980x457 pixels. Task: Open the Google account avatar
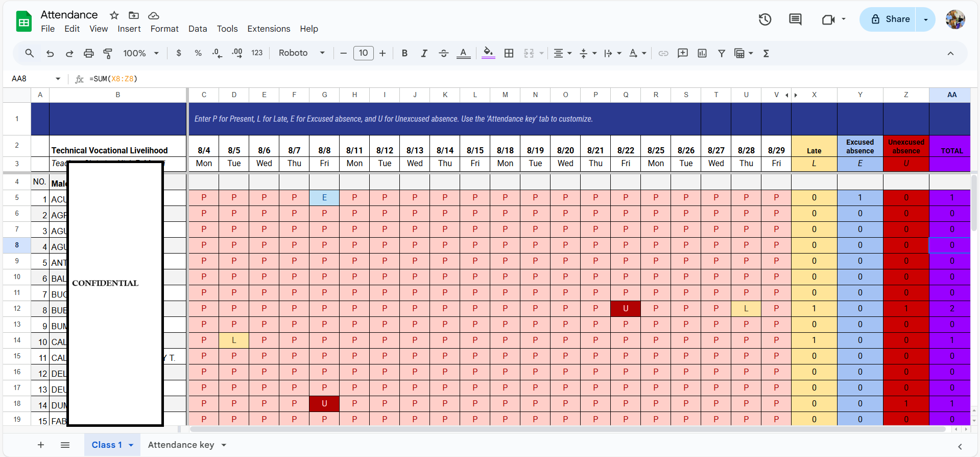(x=954, y=19)
